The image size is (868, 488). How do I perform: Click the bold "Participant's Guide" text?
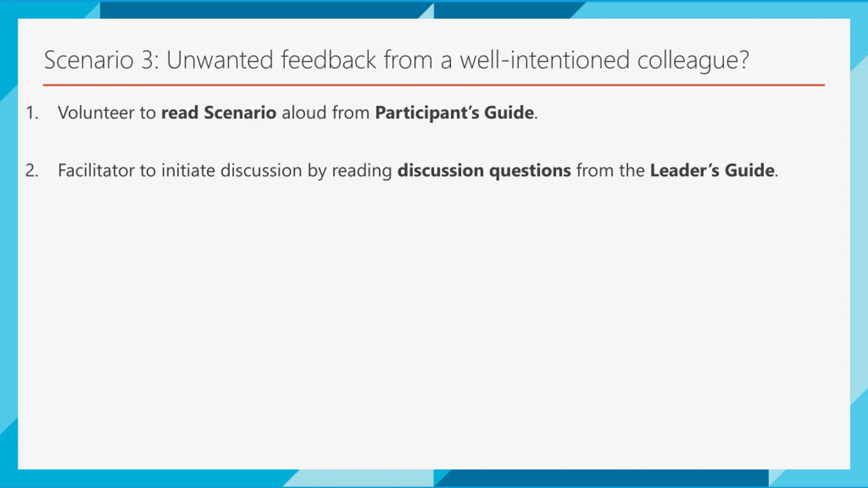tap(455, 113)
